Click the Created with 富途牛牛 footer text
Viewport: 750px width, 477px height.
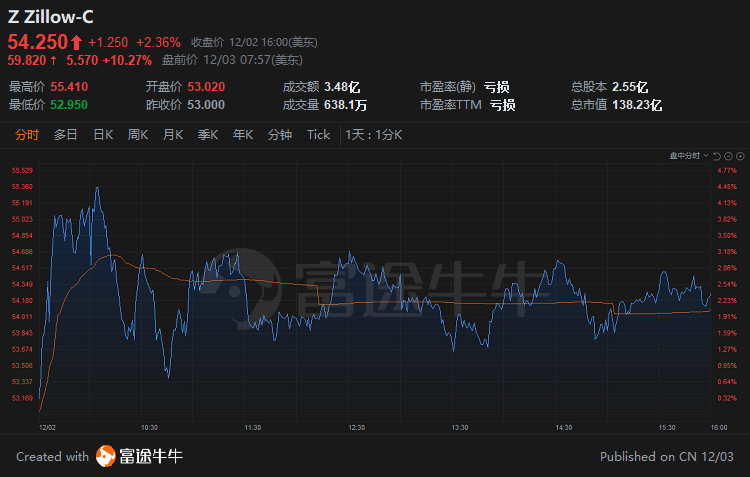[x=99, y=456]
